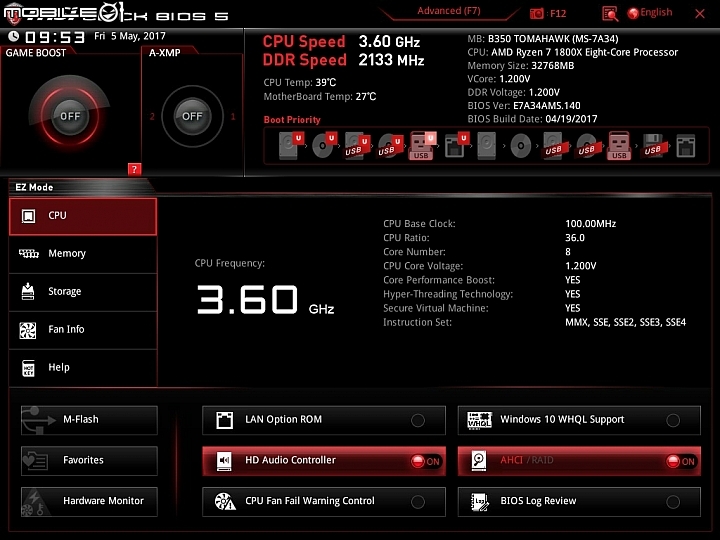
Task: Select UEFI USB hard disk boot device
Action: click(357, 146)
